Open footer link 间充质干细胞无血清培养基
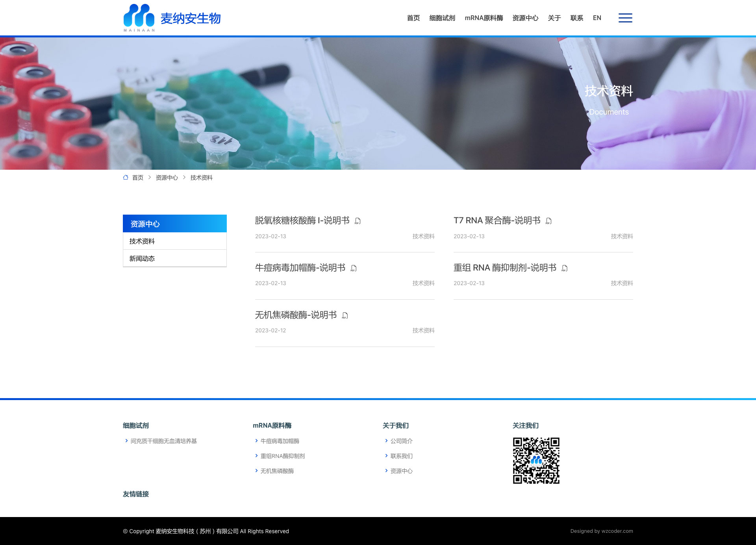The height and width of the screenshot is (545, 756). click(x=163, y=441)
